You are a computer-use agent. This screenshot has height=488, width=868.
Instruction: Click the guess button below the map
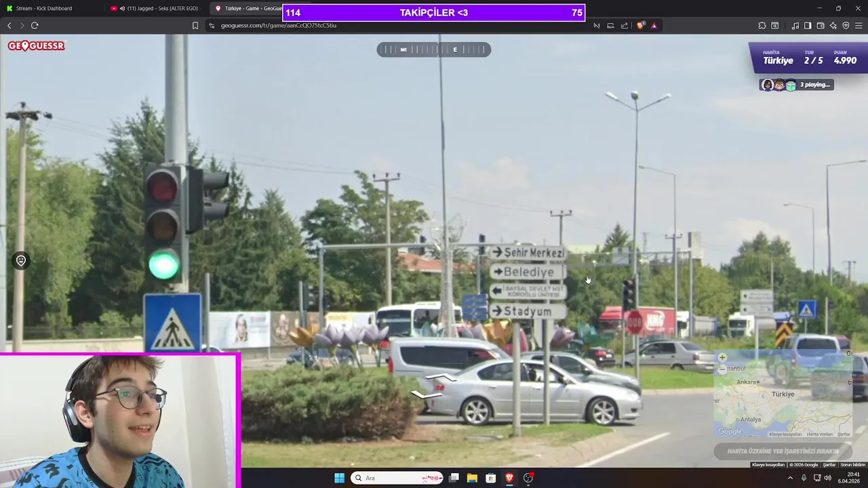point(783,451)
